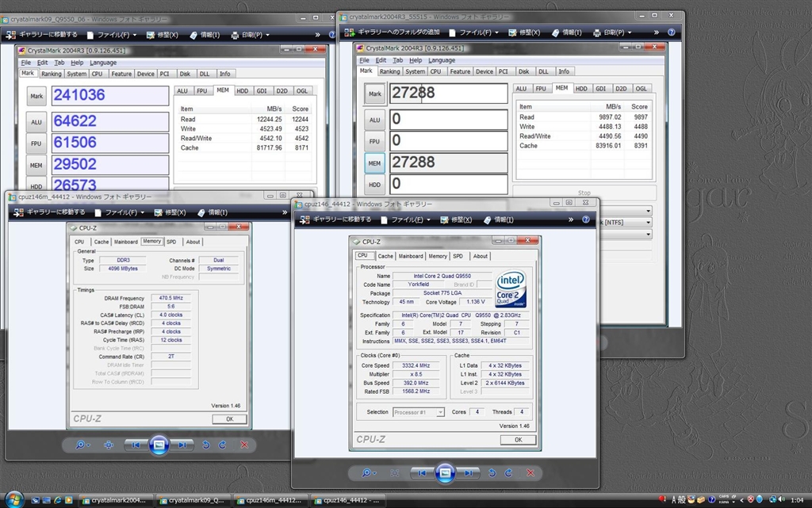Switch to Ranking tab in left CrystalMark (241036)
The width and height of the screenshot is (812, 508).
(52, 74)
